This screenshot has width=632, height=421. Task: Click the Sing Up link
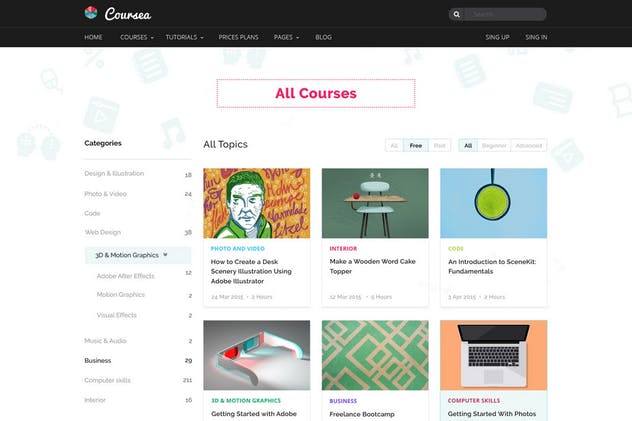click(497, 37)
